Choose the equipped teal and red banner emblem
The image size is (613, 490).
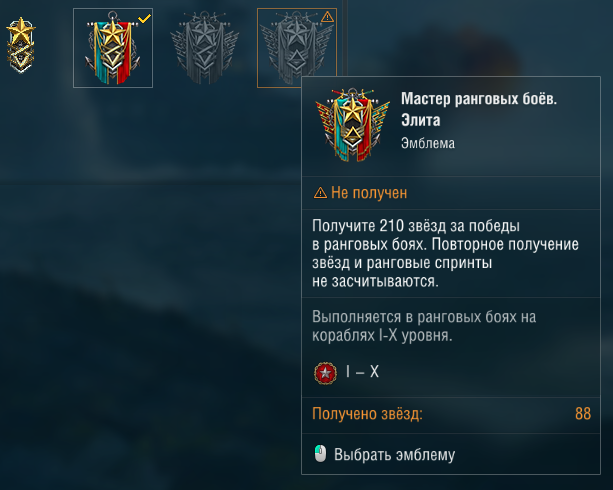113,48
